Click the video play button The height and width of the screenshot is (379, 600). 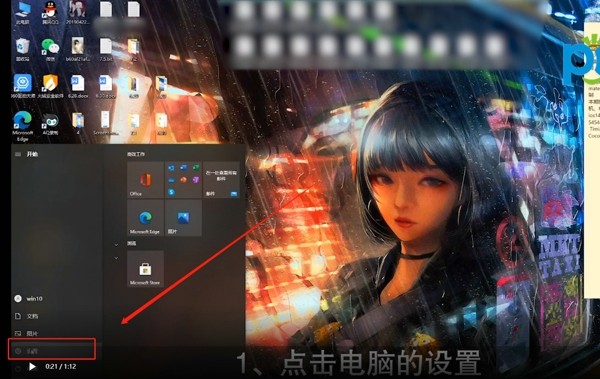point(33,367)
